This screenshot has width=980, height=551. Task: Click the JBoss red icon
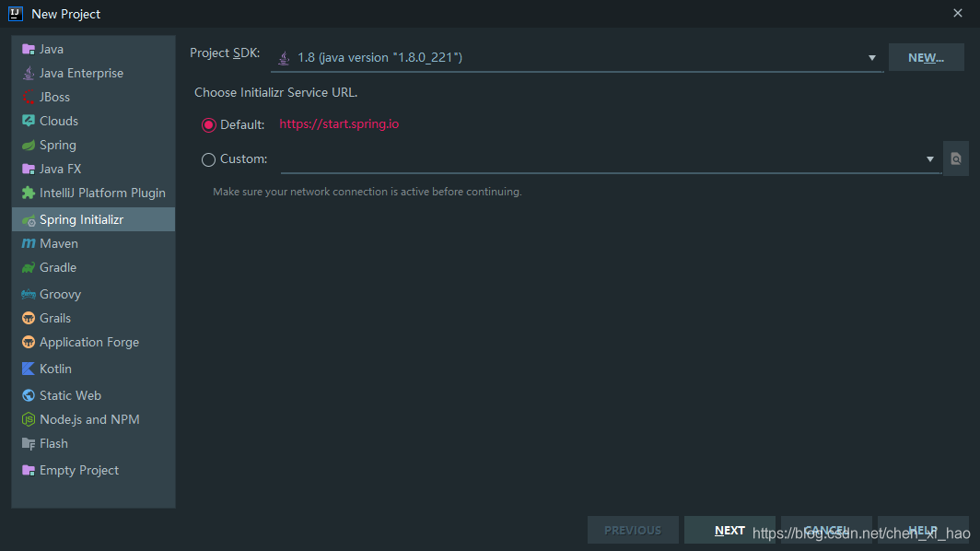(x=29, y=97)
